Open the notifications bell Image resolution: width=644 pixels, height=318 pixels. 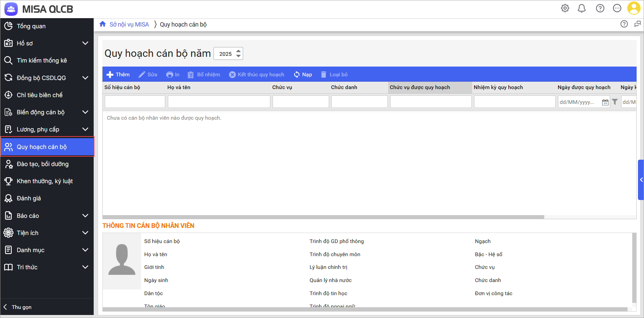point(582,8)
